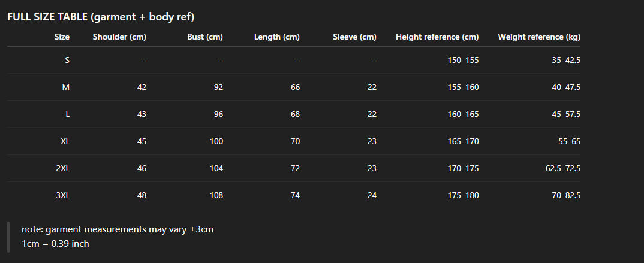The width and height of the screenshot is (644, 263).
Task: Click the Shoulder (cm) column header
Action: (119, 37)
